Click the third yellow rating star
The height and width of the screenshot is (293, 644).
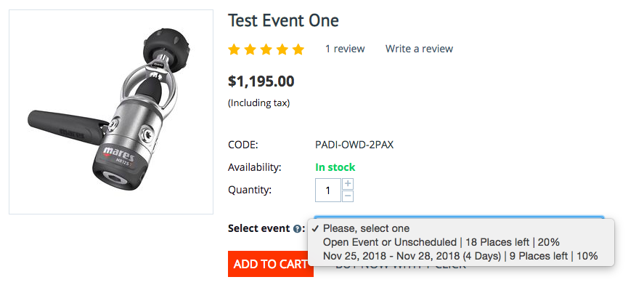266,49
